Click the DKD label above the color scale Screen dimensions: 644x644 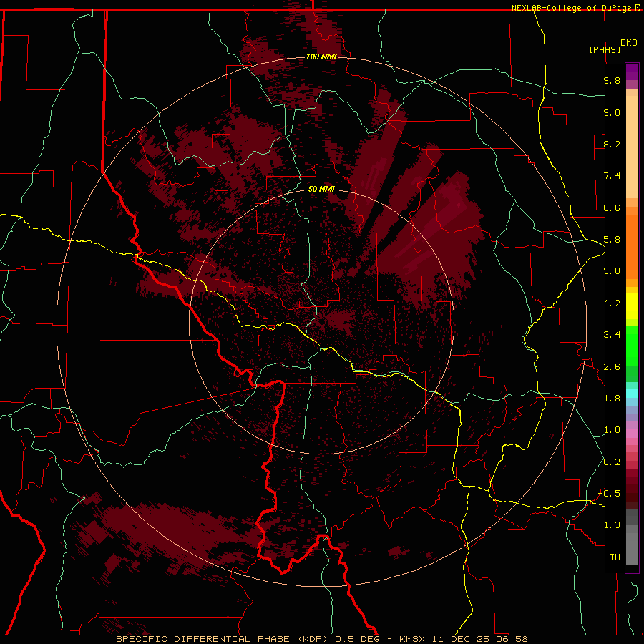click(x=628, y=43)
